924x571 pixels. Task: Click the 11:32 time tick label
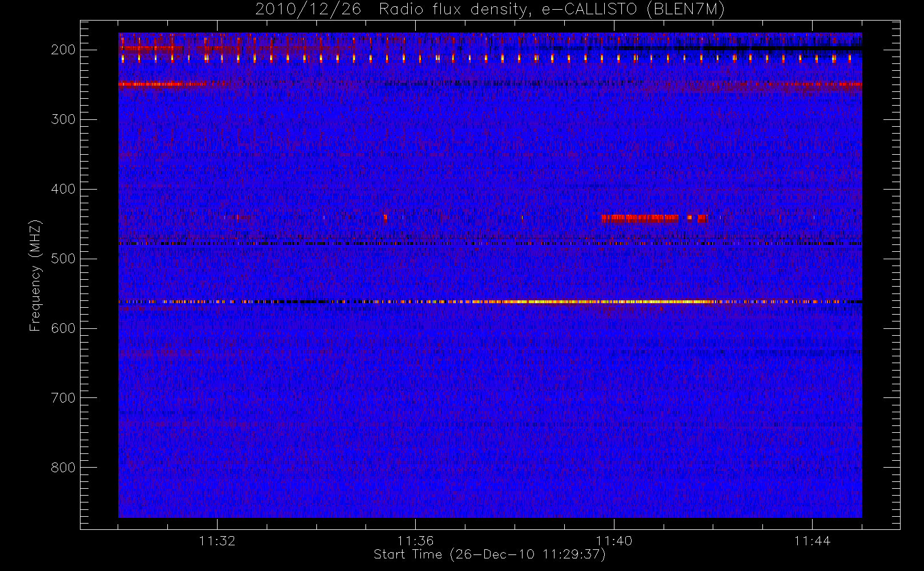point(217,541)
